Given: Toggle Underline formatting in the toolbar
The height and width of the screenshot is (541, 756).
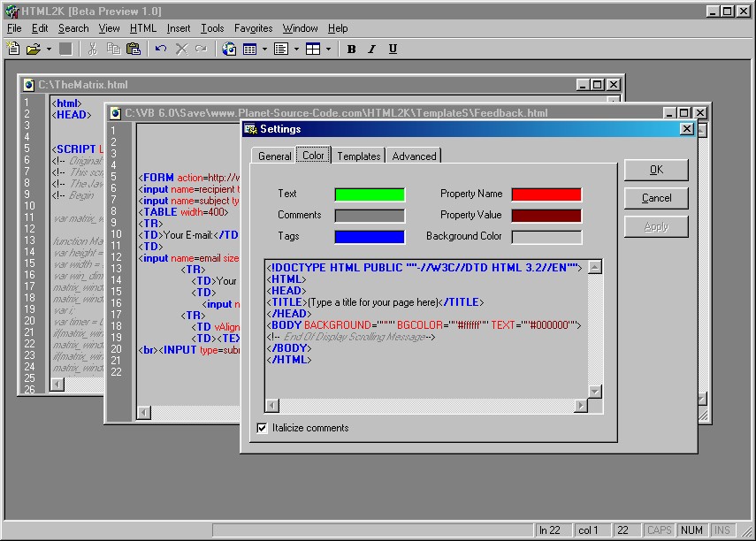Looking at the screenshot, I should tap(393, 50).
